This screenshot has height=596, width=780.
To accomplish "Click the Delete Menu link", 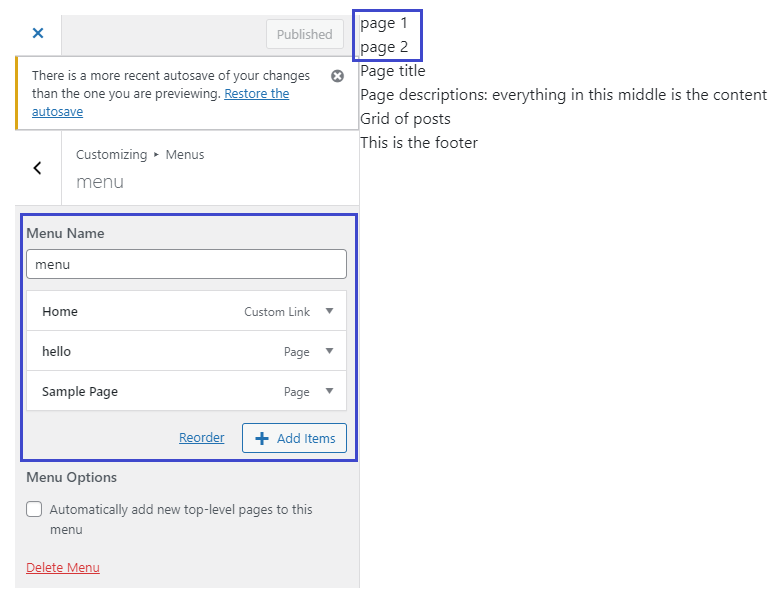I will (63, 567).
